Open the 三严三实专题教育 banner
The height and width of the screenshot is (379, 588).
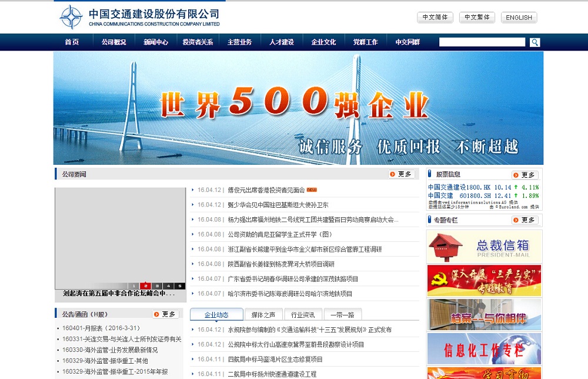(484, 280)
